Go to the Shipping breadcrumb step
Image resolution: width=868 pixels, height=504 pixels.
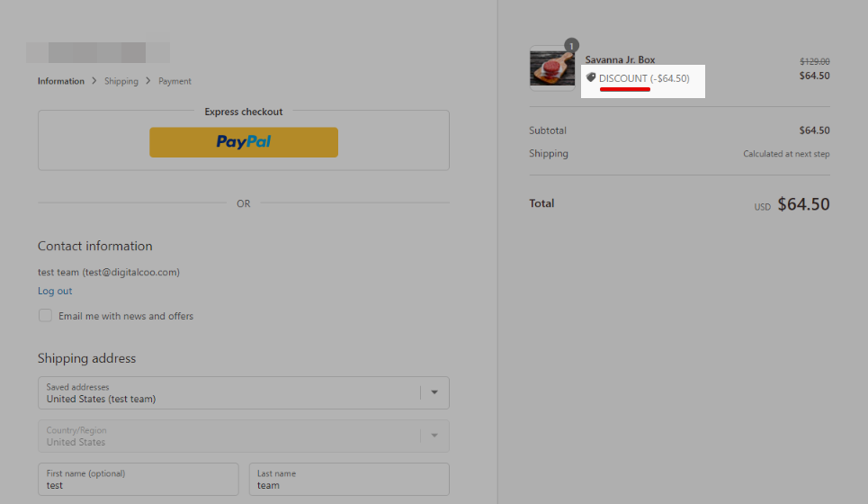[x=121, y=81]
